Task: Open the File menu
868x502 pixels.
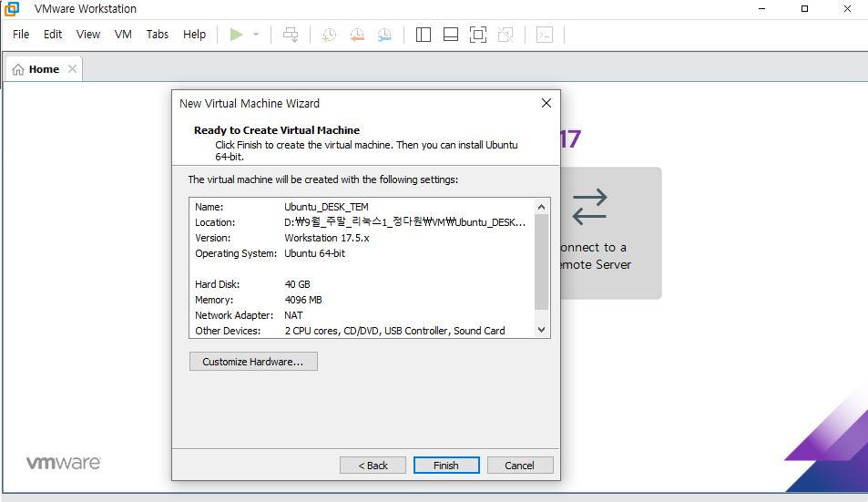Action: [x=21, y=35]
